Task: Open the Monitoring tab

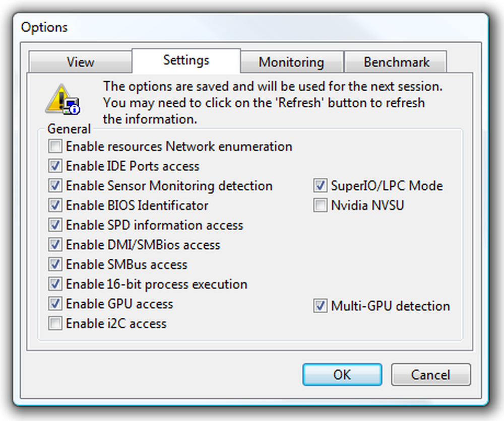Action: (x=291, y=61)
